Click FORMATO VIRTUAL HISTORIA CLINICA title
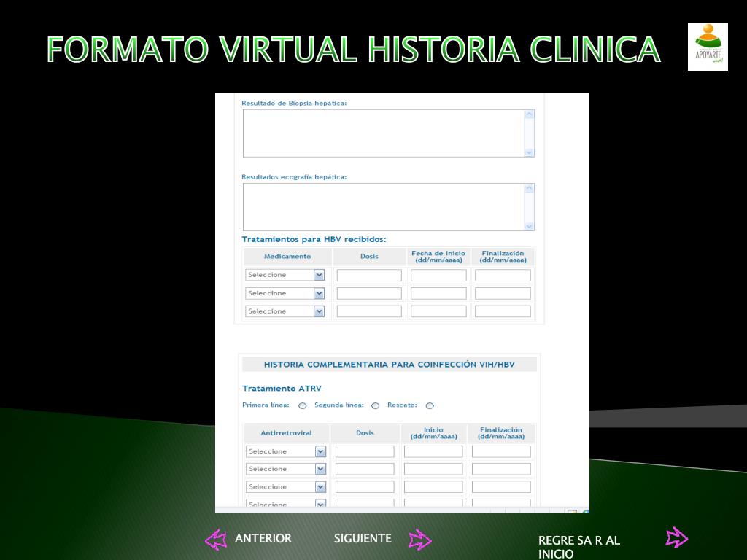The width and height of the screenshot is (747, 560). tap(354, 50)
